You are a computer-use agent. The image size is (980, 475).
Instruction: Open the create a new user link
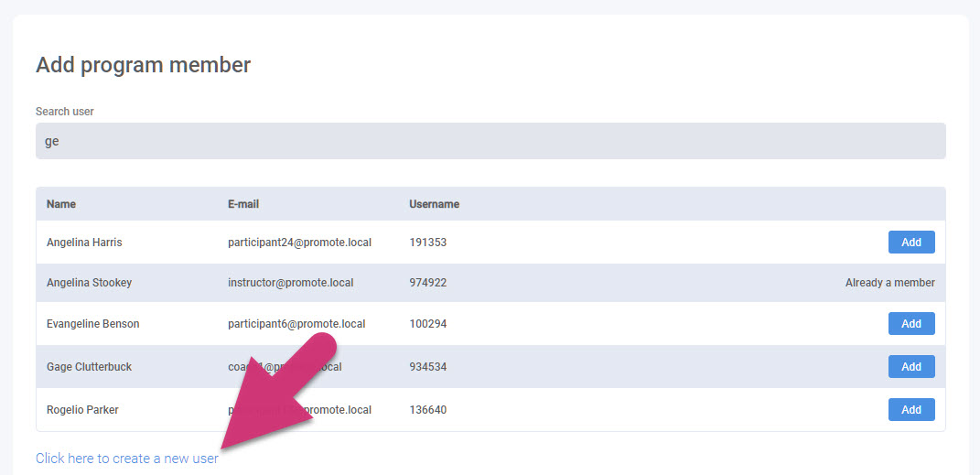click(x=127, y=459)
